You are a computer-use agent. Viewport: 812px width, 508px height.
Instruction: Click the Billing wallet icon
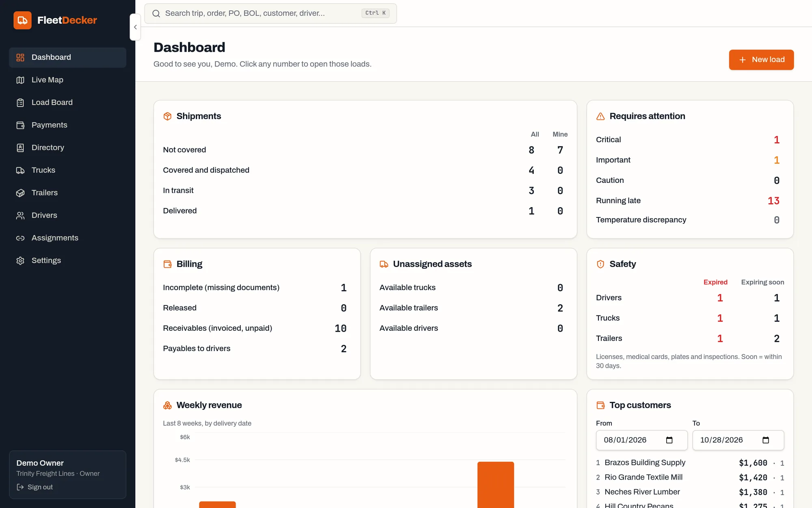pos(167,264)
